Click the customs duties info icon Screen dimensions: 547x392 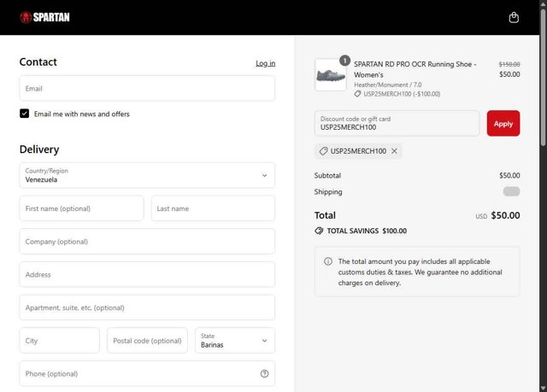tap(328, 261)
